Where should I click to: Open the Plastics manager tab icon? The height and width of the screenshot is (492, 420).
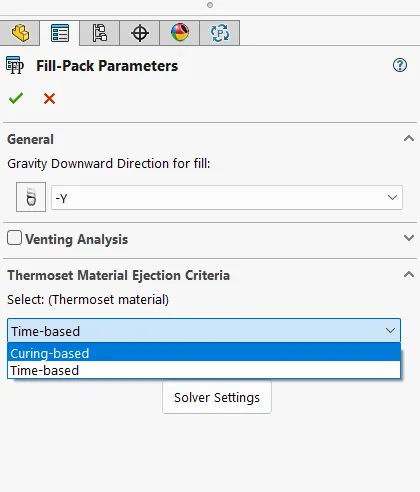pos(220,33)
